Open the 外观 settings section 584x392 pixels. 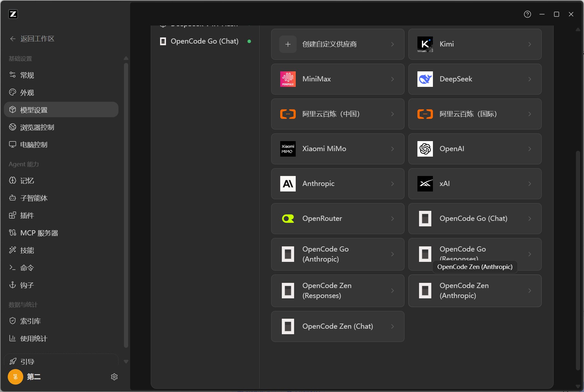pos(61,93)
